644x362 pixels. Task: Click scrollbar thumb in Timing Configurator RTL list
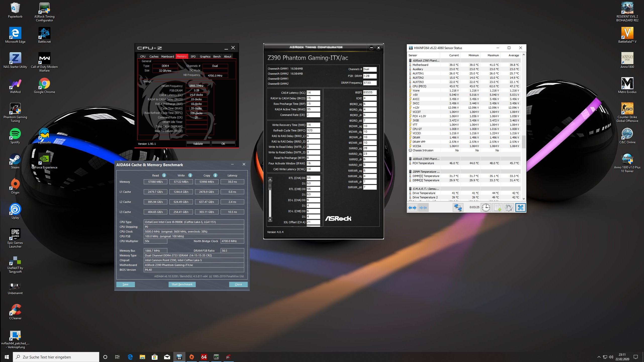pos(270,186)
